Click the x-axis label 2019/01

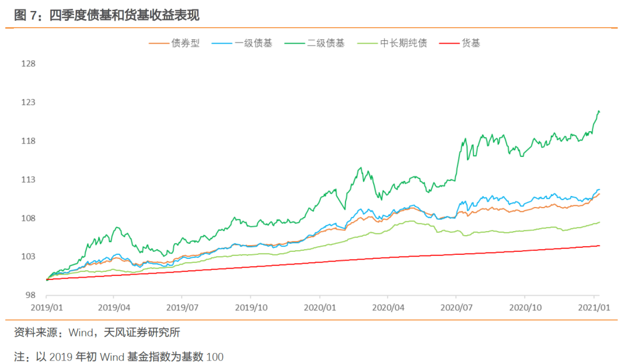click(47, 308)
